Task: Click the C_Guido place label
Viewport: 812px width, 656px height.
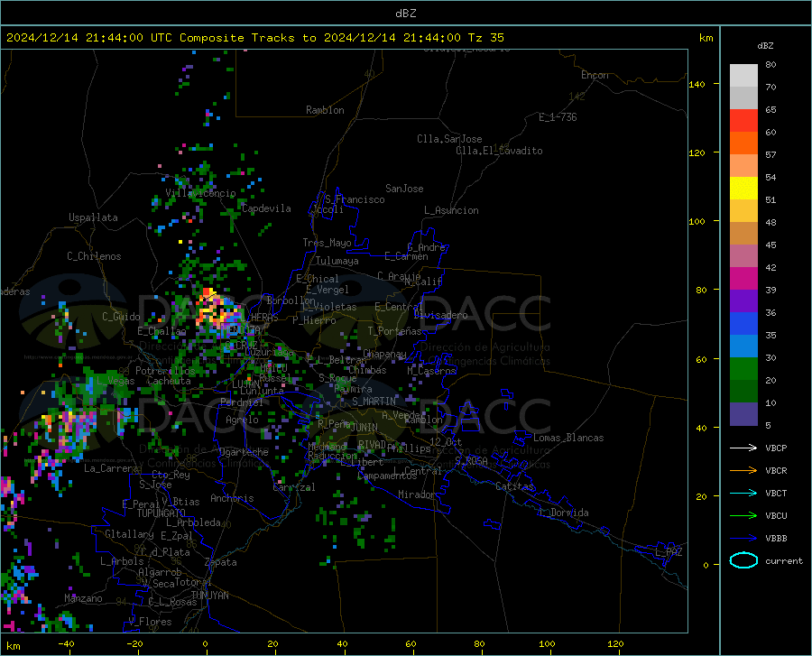Action: [x=121, y=317]
